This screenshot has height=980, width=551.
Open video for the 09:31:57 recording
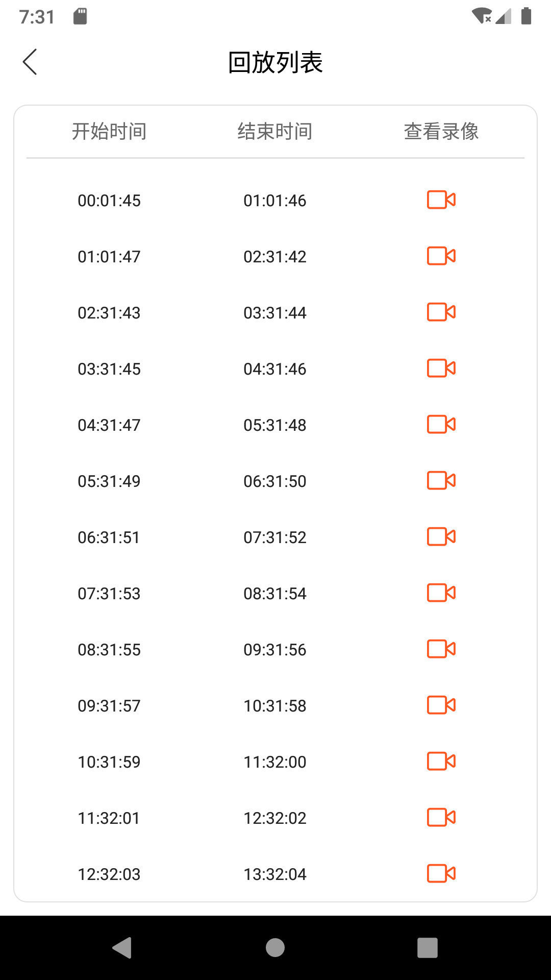click(x=441, y=705)
